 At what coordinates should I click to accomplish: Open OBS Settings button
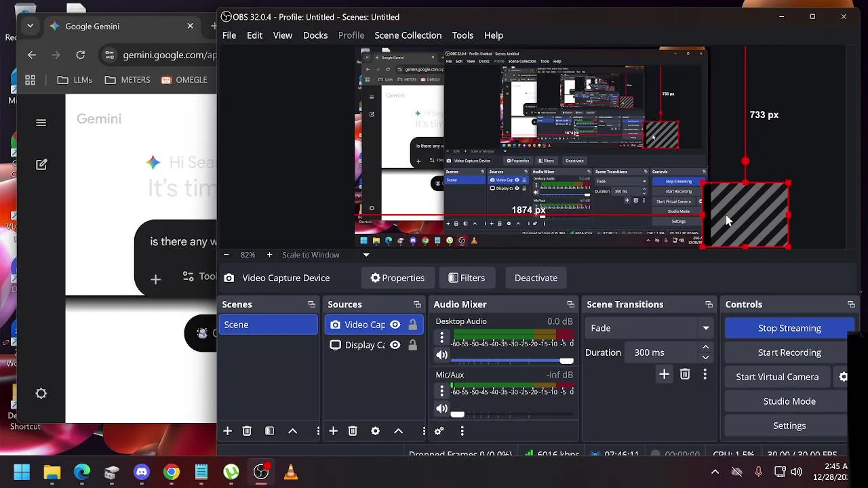click(789, 426)
